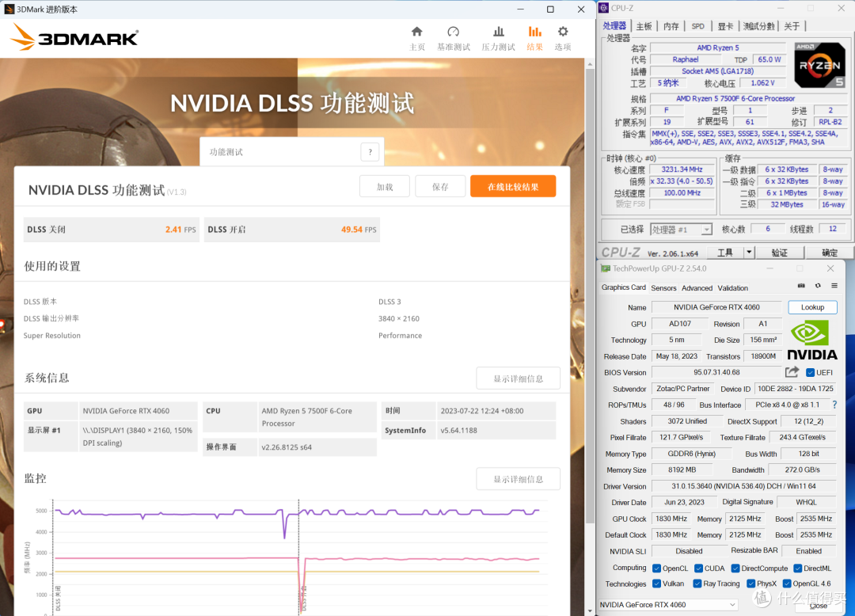The image size is (855, 616).
Task: Switch to the 显卡 tab in CPU-Z
Action: point(725,26)
